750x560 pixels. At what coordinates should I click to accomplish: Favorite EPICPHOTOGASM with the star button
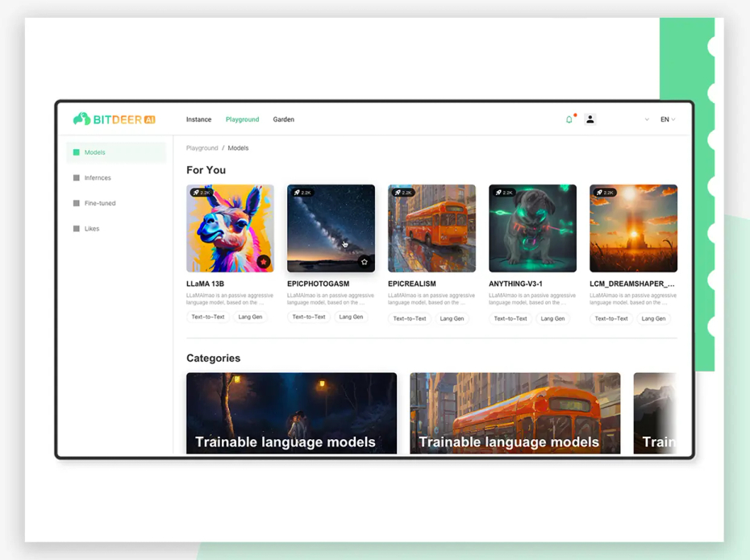click(x=365, y=261)
